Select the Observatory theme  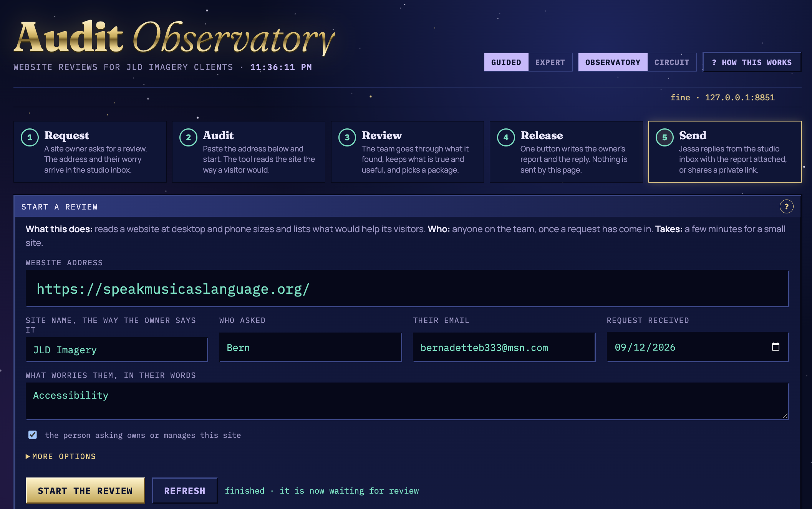(613, 62)
